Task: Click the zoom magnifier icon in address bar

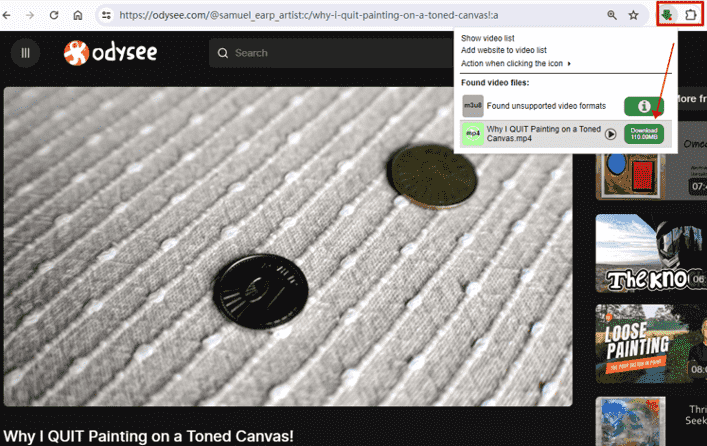Action: (x=611, y=15)
